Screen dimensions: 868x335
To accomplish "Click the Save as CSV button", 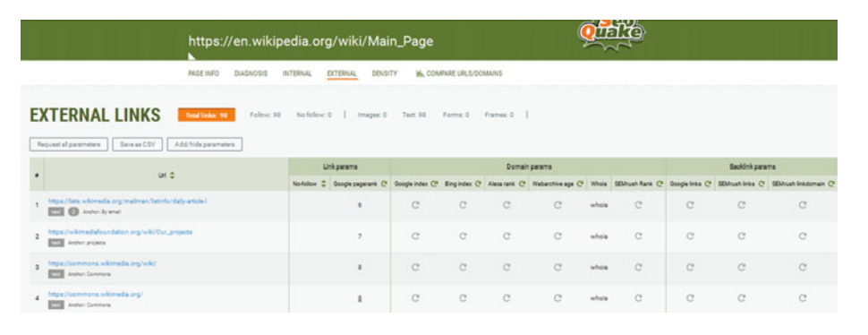I will 137,144.
